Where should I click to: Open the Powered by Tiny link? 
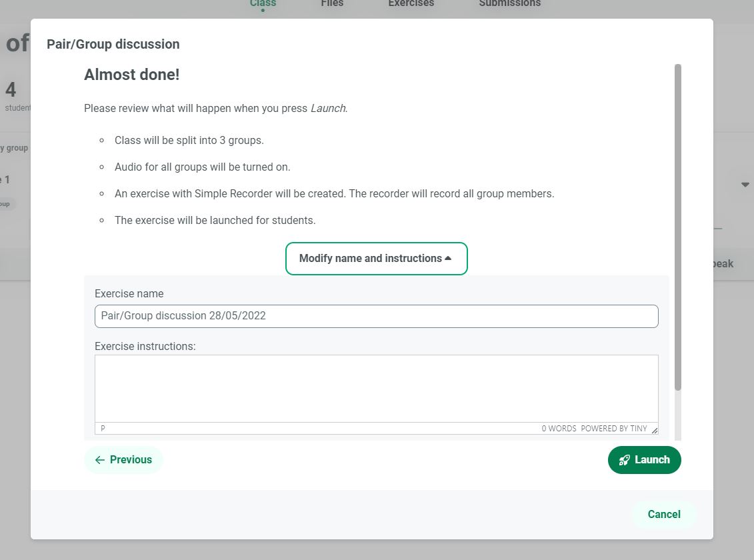(613, 429)
